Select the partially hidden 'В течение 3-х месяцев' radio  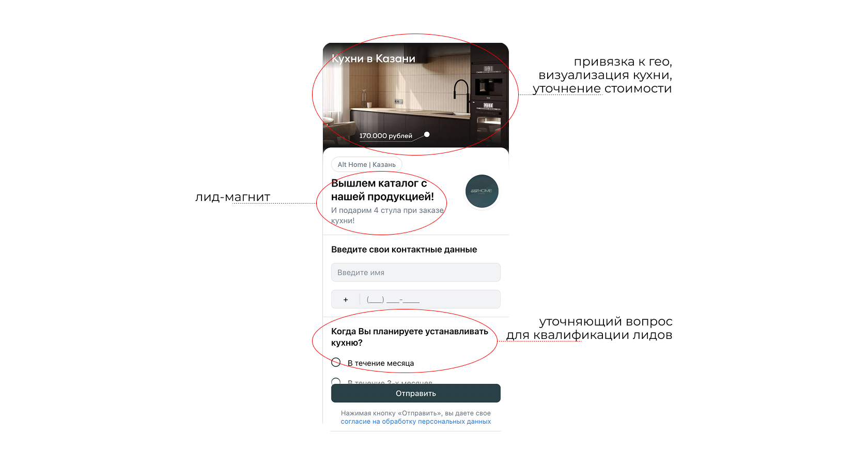click(x=336, y=381)
